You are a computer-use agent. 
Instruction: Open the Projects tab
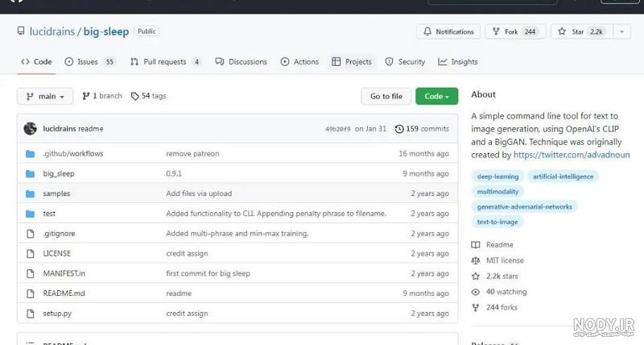352,62
